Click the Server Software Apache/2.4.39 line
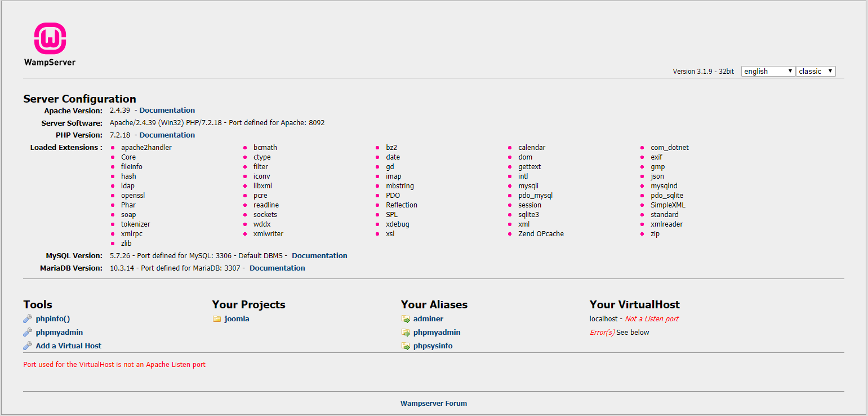The width and height of the screenshot is (868, 416). pos(217,123)
